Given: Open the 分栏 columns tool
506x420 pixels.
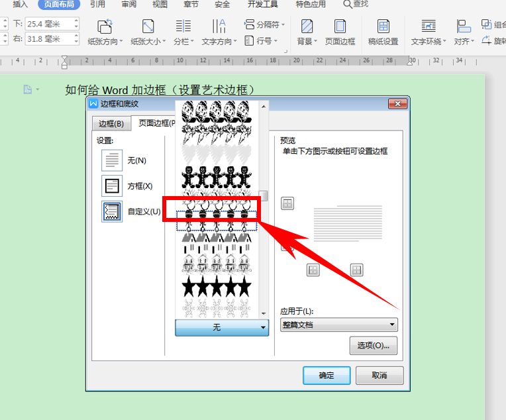Looking at the screenshot, I should tap(183, 32).
